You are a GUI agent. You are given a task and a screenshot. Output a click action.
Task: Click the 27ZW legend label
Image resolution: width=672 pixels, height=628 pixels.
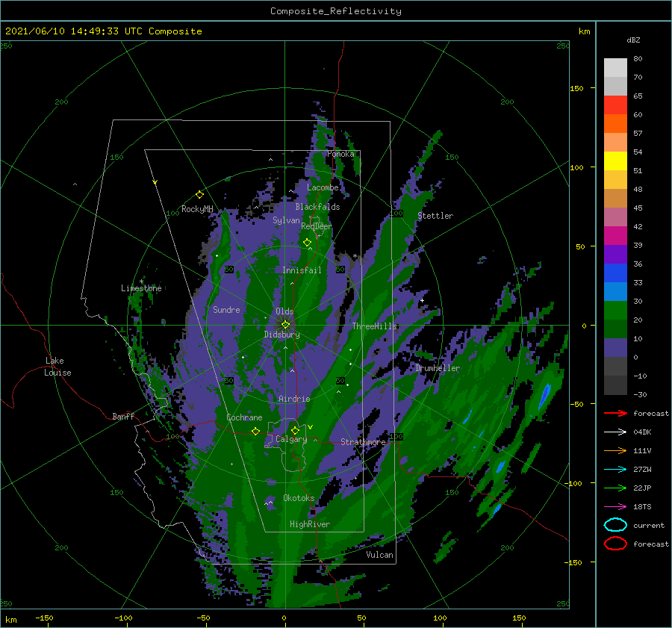click(x=642, y=470)
